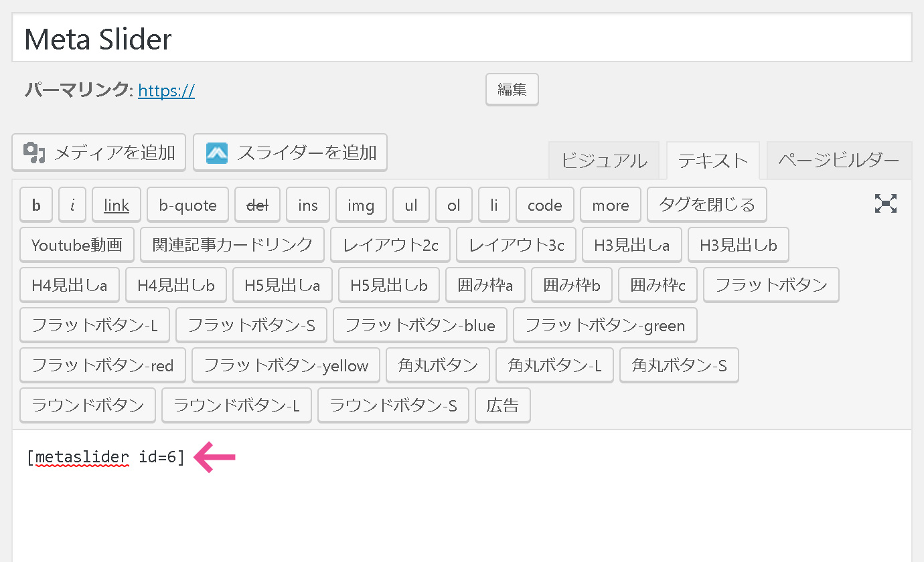Insert image tag with img button
The width and height of the screenshot is (924, 562).
[361, 205]
